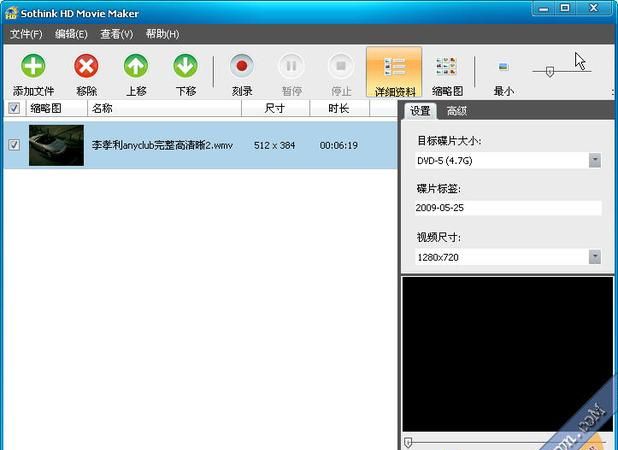Image resolution: width=618 pixels, height=450 pixels.
Task: Switch to Details view (详细资料)
Action: [x=394, y=72]
